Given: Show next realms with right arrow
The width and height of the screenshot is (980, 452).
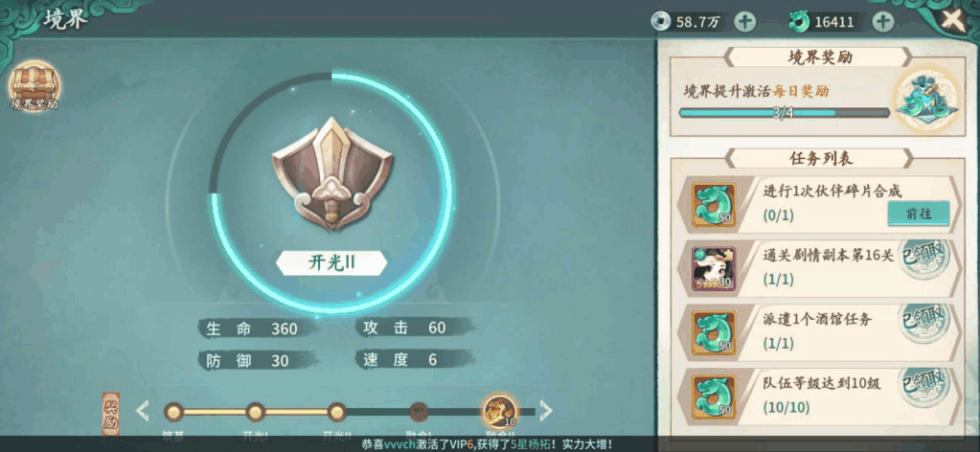Looking at the screenshot, I should [546, 411].
